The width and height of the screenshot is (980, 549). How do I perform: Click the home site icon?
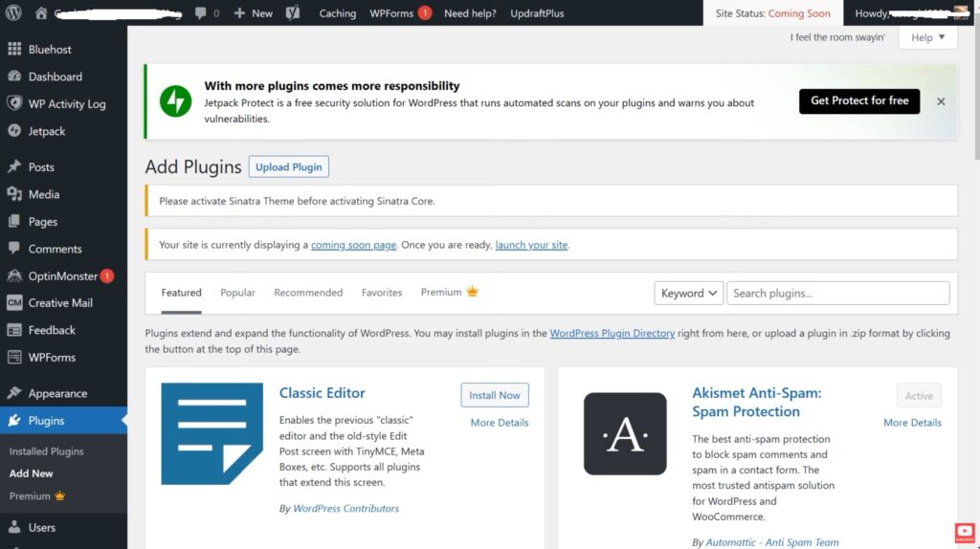click(x=41, y=13)
